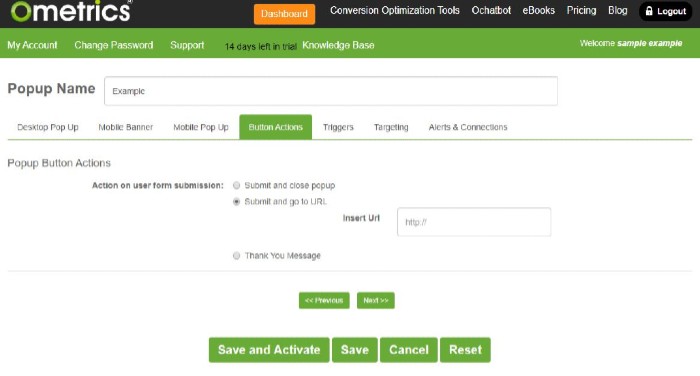The width and height of the screenshot is (700, 376).
Task: Open the Targeting tab
Action: (391, 127)
